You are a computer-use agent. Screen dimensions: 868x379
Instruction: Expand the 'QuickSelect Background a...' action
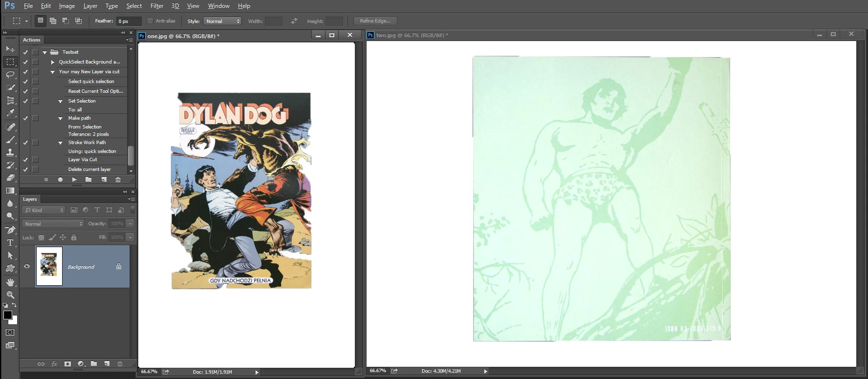click(x=52, y=62)
